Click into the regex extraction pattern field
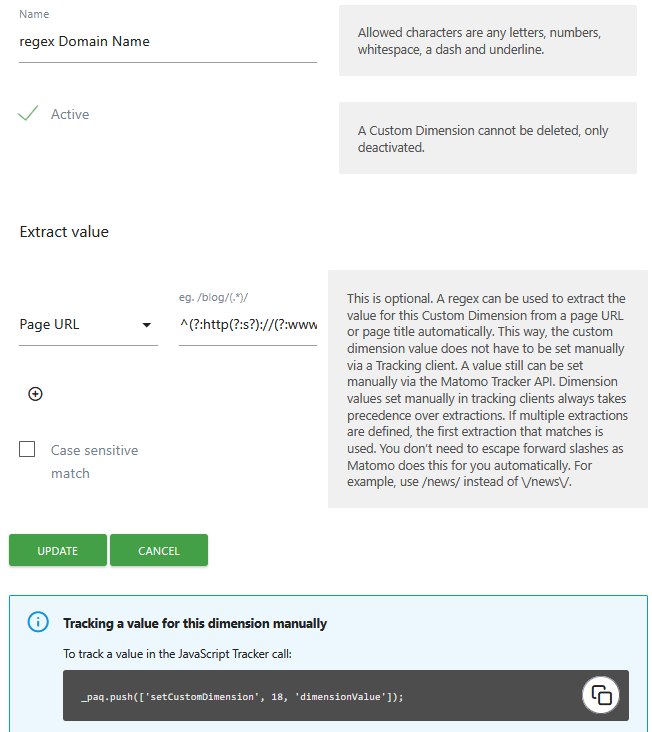Viewport: 652px width, 732px height. [247, 324]
